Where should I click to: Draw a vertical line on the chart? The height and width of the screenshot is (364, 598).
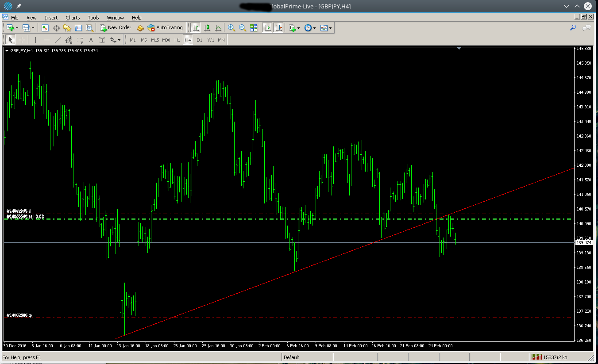point(35,40)
